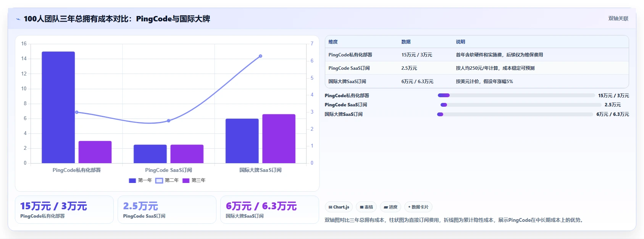Click the title icon before 100人团队
The width and height of the screenshot is (644, 239).
pos(18,19)
